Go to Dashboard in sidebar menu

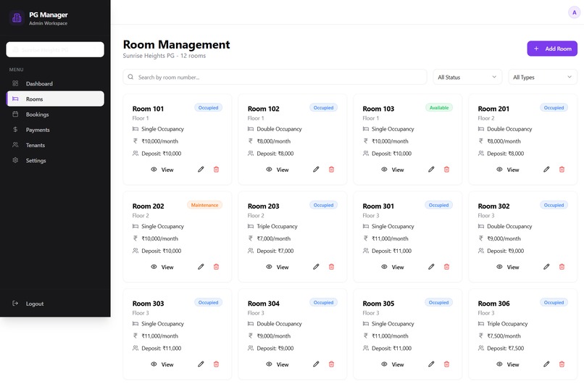[x=55, y=83]
